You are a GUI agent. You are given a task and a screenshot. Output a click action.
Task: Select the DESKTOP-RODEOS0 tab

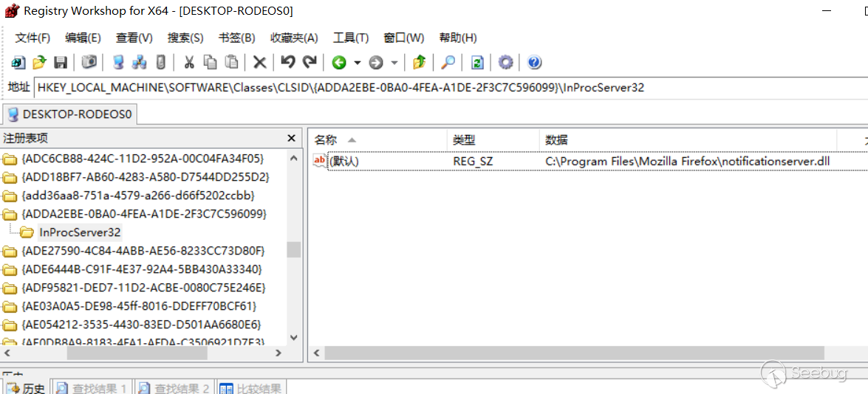[x=69, y=114]
